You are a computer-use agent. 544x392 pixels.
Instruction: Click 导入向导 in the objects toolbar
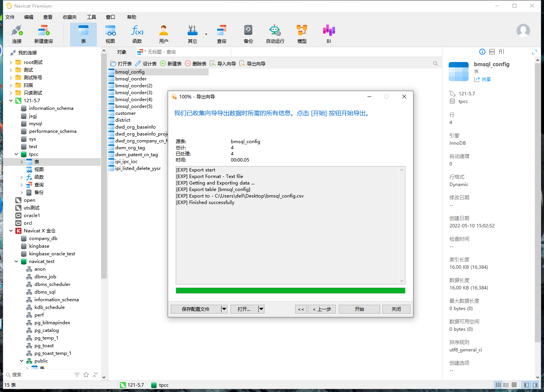coord(223,64)
